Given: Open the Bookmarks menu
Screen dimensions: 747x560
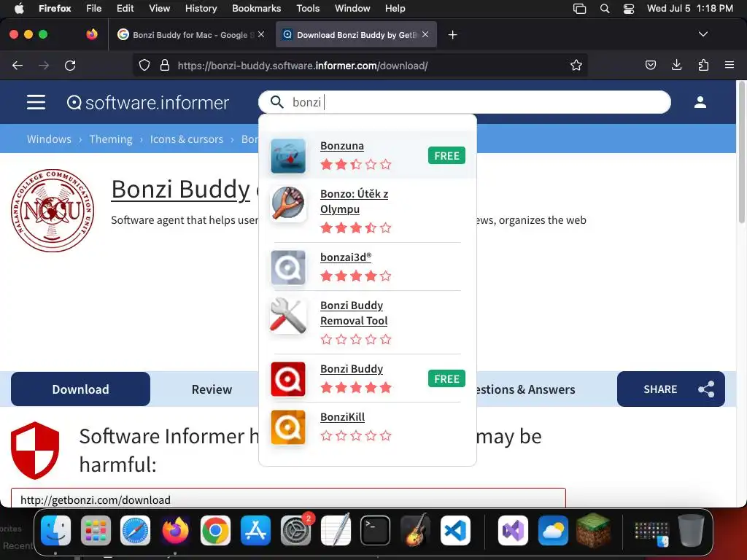Looking at the screenshot, I should (256, 8).
